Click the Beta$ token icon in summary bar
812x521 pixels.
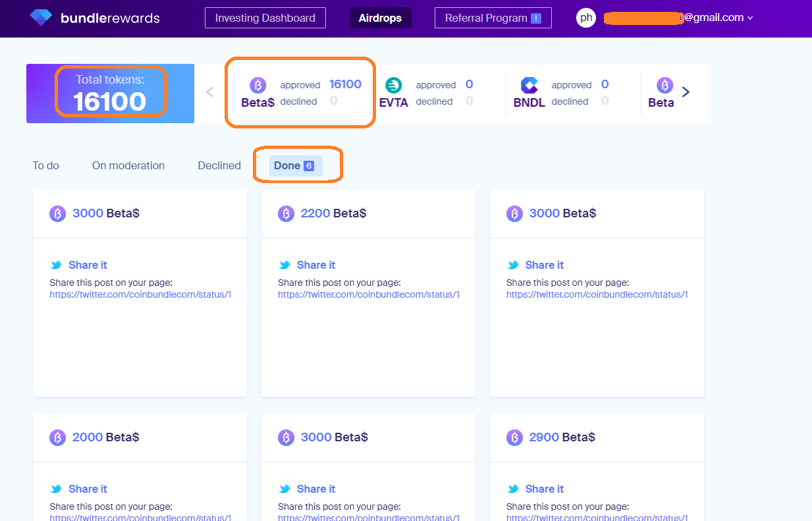(x=258, y=85)
